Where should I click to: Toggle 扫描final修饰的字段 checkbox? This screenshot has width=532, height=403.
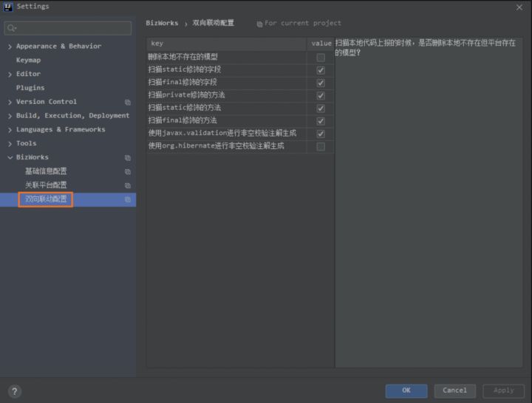(321, 83)
